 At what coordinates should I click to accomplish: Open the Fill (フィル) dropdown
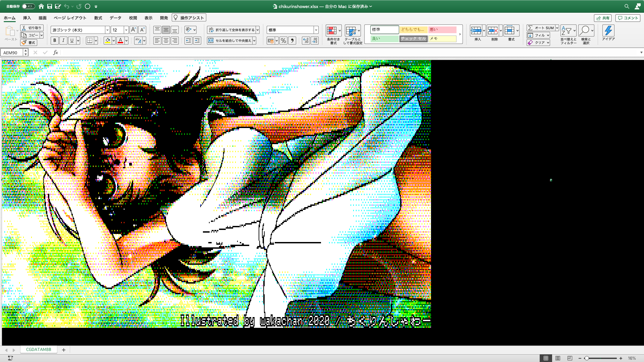click(x=548, y=35)
